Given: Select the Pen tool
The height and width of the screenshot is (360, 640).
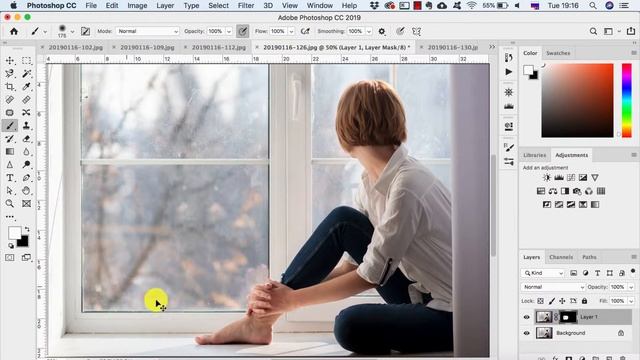Looking at the screenshot, I should [27, 178].
